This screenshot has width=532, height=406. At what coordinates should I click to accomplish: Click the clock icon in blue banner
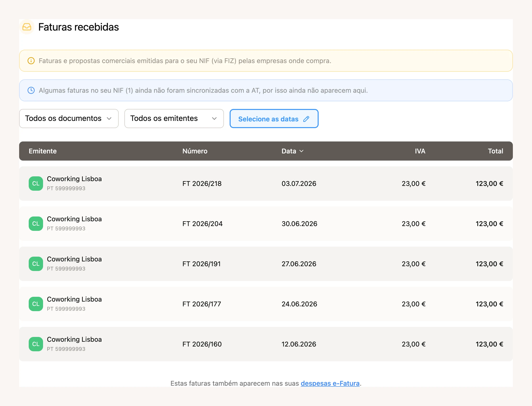pos(31,90)
